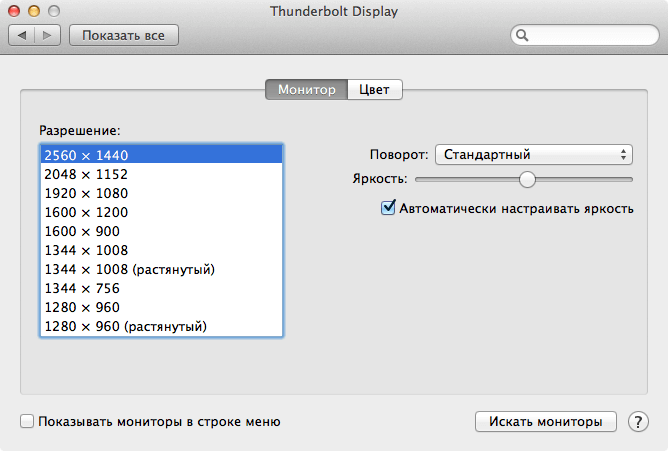Choose the 1920 × 1080 resolution
This screenshot has width=668, height=451.
tap(161, 193)
